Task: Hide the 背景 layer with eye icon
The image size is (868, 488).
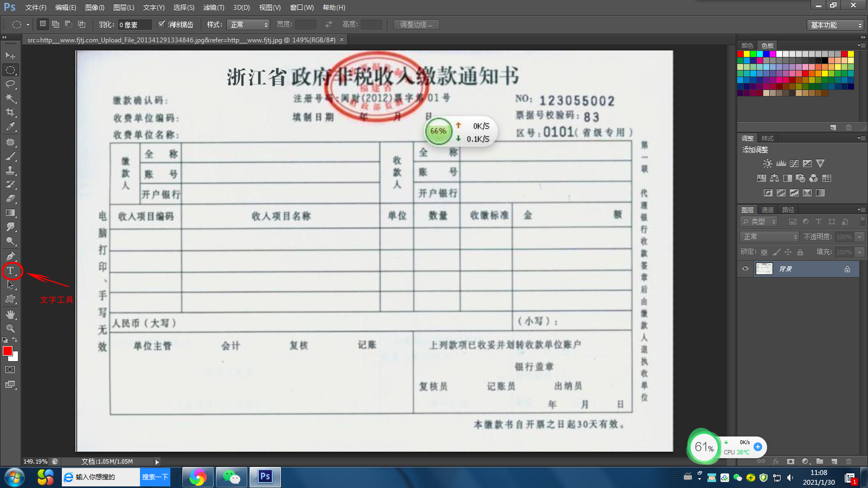Action: 745,269
